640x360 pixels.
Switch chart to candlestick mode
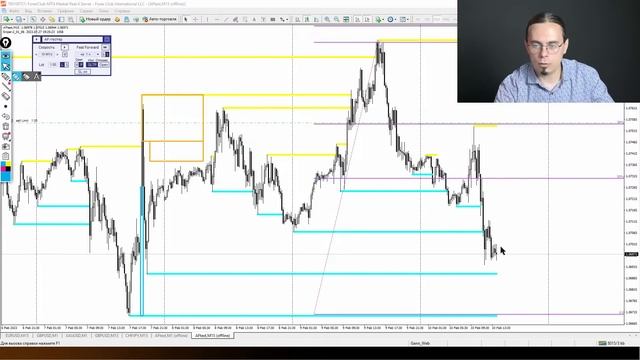307,19
